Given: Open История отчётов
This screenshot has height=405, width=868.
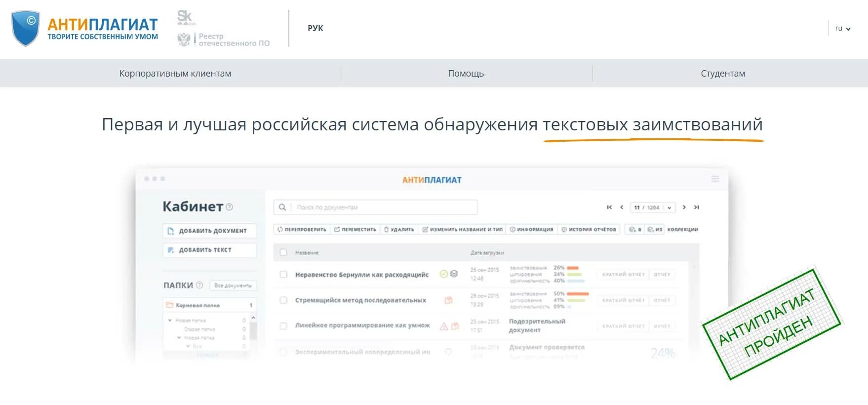Looking at the screenshot, I should point(589,229).
